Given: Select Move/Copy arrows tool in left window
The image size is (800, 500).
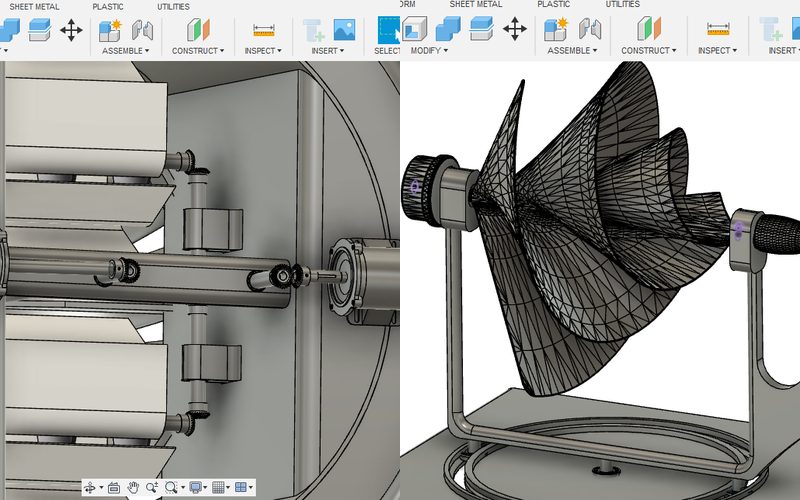Looking at the screenshot, I should pyautogui.click(x=71, y=30).
